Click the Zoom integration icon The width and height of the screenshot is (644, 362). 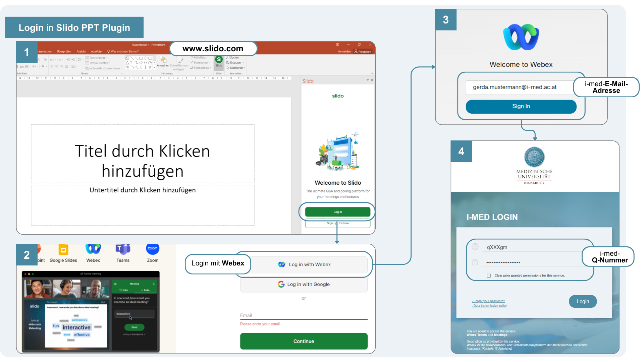pyautogui.click(x=153, y=249)
